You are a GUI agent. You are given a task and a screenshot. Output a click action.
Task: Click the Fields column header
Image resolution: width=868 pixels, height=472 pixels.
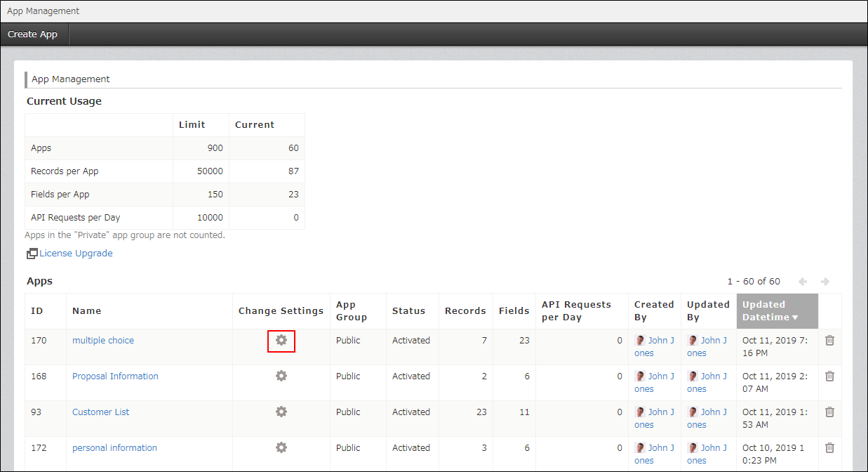coord(514,310)
